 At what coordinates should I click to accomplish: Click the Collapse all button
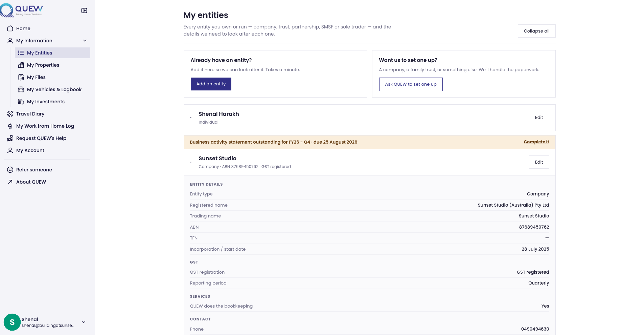(x=536, y=31)
